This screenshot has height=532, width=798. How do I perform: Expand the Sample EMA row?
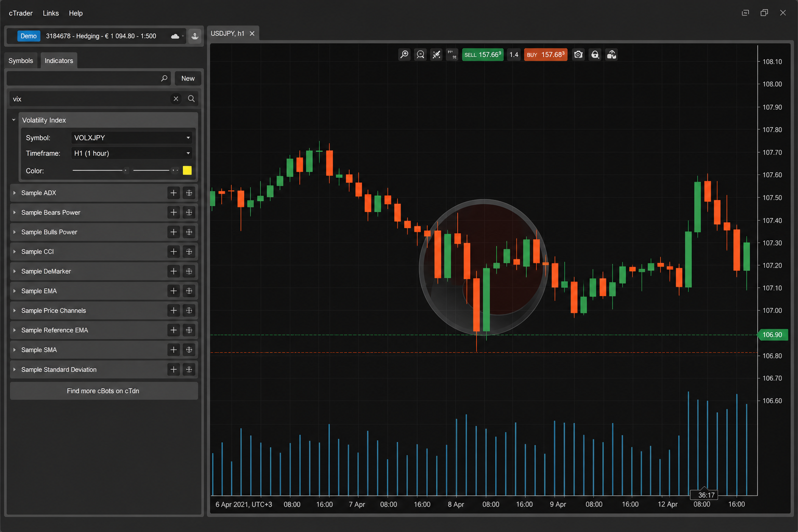click(15, 291)
